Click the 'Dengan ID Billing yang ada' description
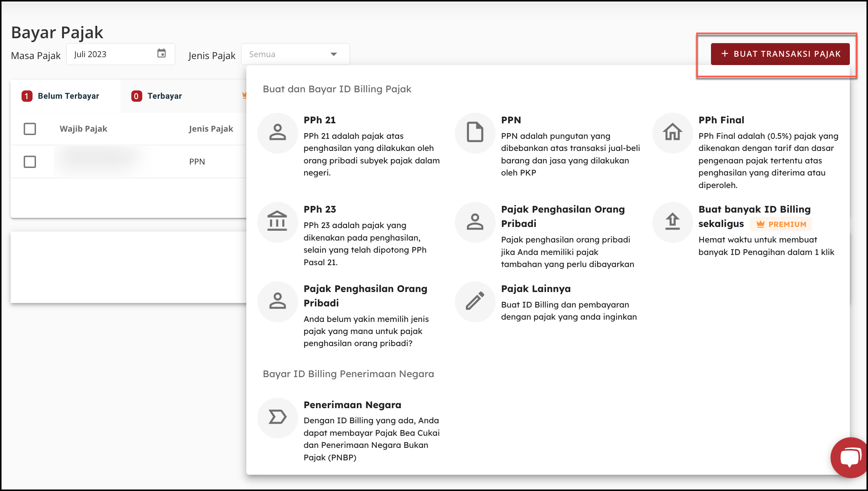The height and width of the screenshot is (491, 868). (372, 439)
